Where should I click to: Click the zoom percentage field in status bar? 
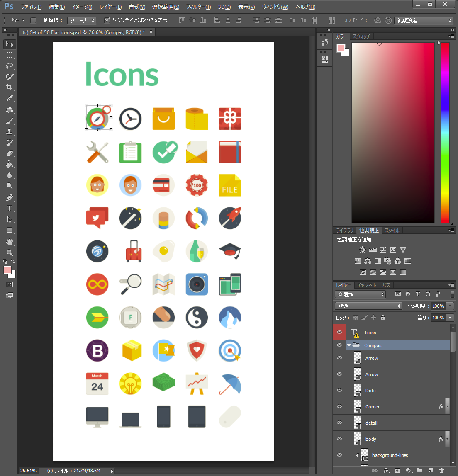[29, 471]
